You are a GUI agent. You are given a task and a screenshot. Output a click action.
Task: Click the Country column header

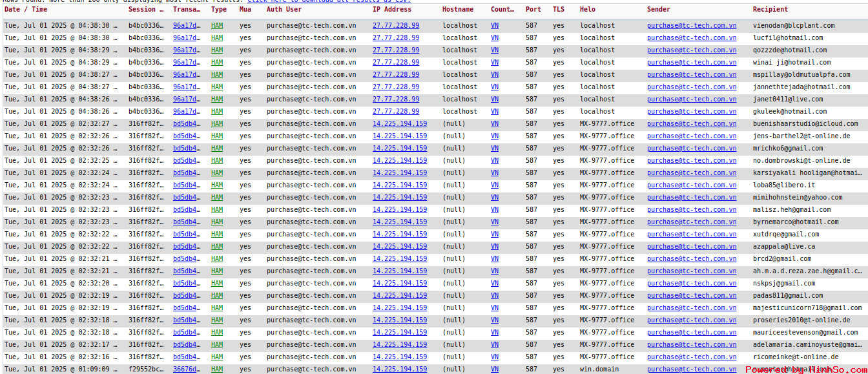click(502, 10)
